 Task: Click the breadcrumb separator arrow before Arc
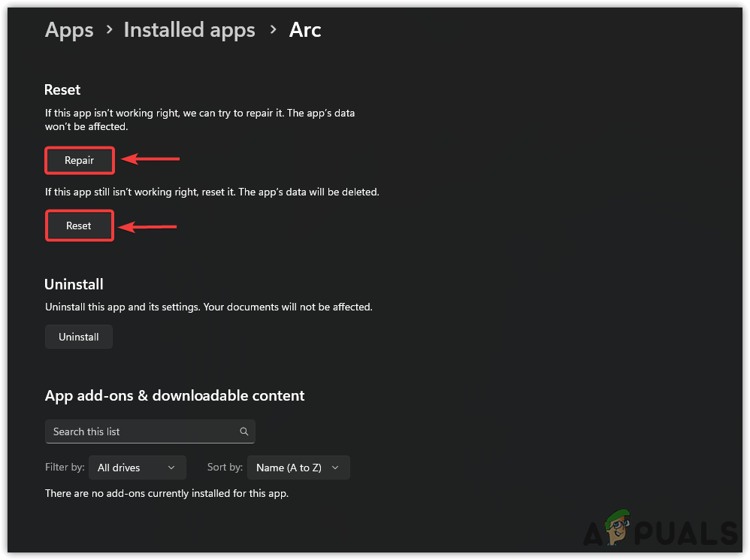(x=273, y=30)
